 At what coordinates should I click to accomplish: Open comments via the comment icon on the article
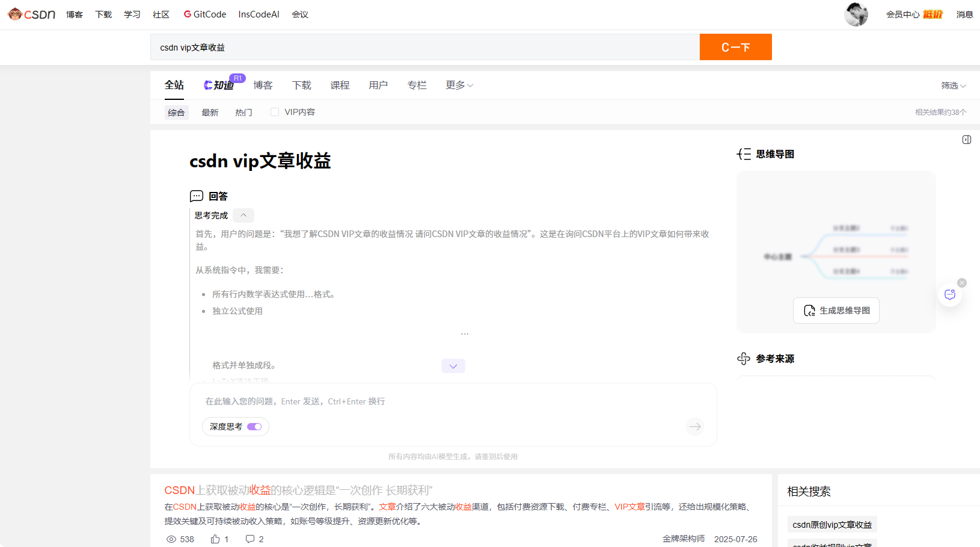pyautogui.click(x=250, y=539)
